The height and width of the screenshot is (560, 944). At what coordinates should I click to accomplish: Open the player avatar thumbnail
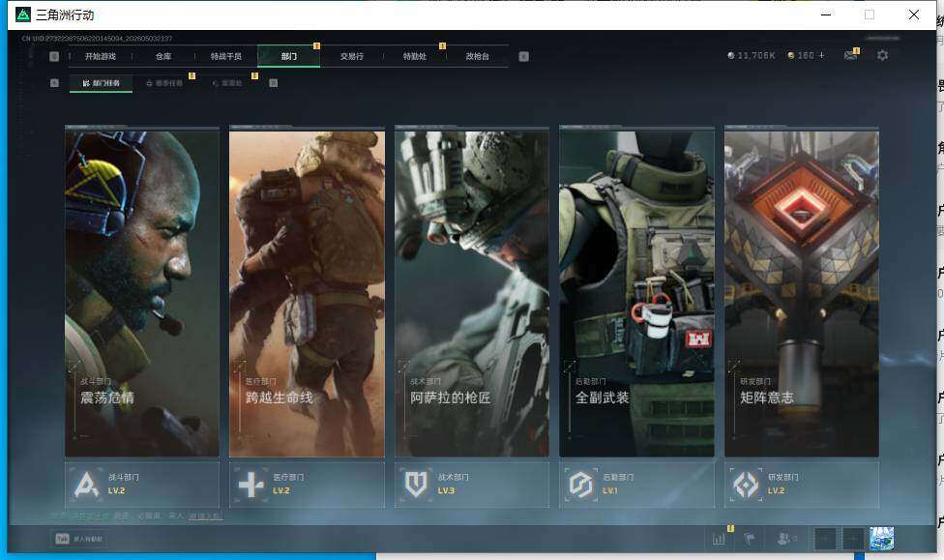pyautogui.click(x=882, y=539)
